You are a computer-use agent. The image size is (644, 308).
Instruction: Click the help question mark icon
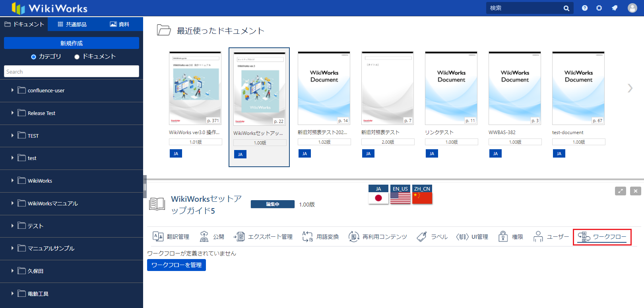(585, 8)
